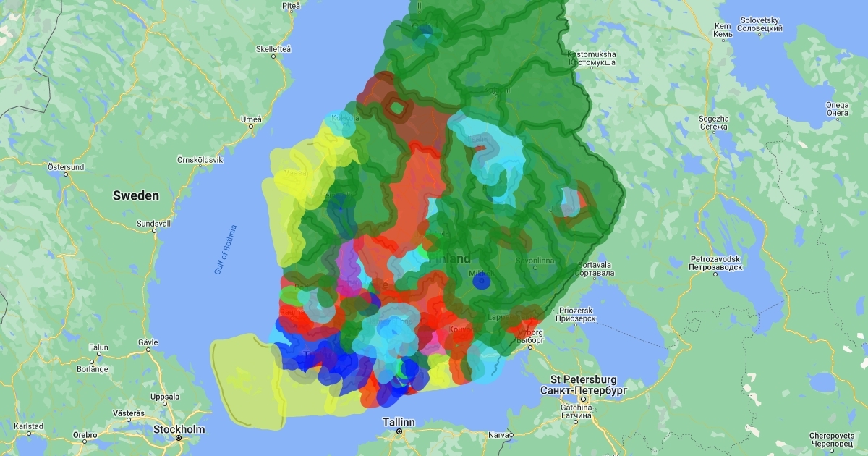This screenshot has width=868, height=456.
Task: Select the Segezha town label
Action: click(x=713, y=122)
